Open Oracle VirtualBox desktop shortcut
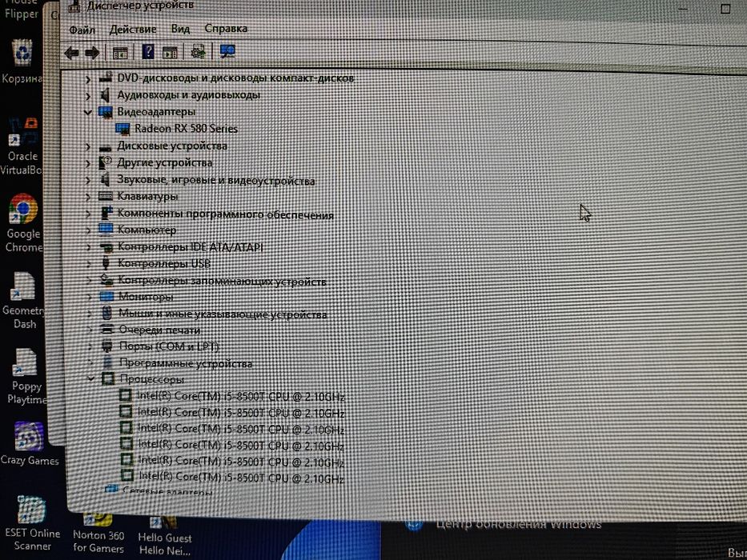Screen dimensions: 747x560 22,146
